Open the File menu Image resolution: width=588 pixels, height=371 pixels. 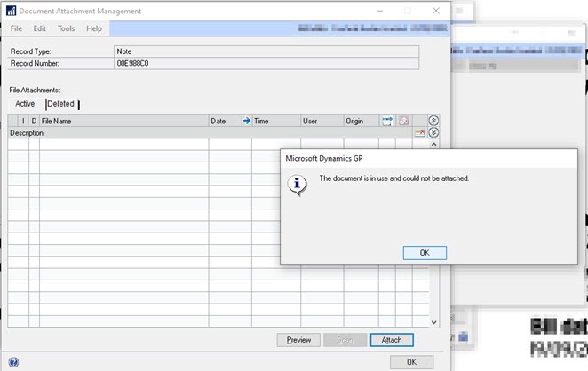[x=16, y=28]
